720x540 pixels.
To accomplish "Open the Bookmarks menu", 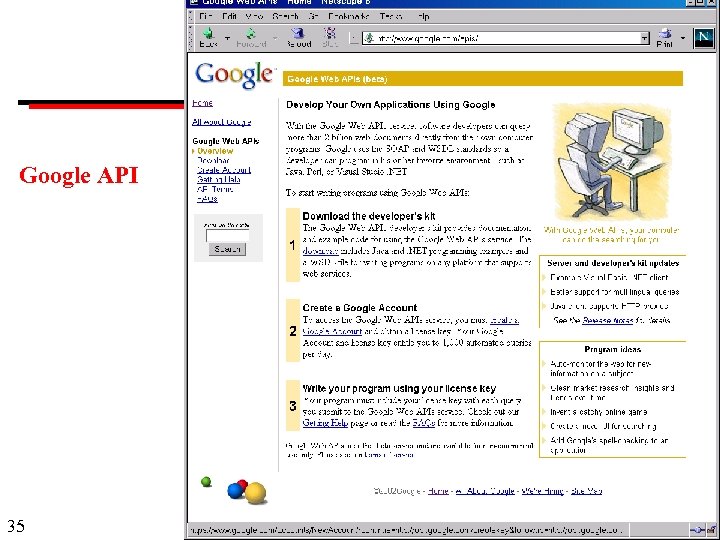I will click(349, 17).
